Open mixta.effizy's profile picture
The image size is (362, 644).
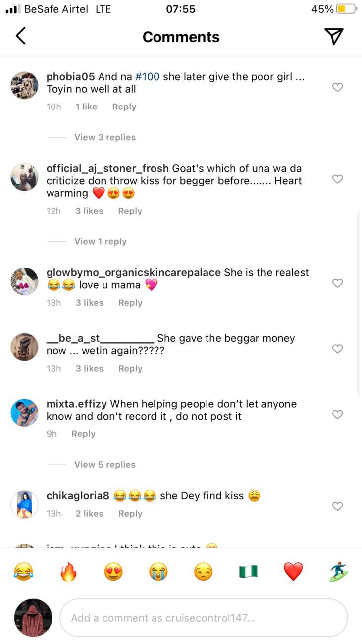24,413
